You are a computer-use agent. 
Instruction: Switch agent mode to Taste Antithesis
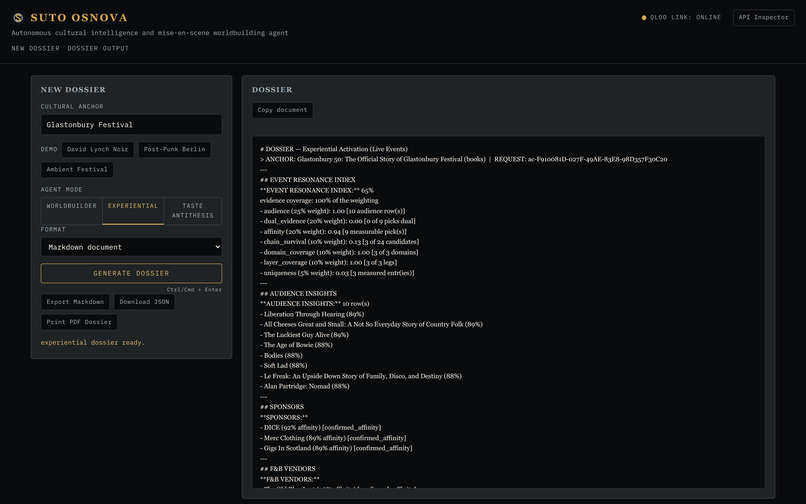coord(193,210)
